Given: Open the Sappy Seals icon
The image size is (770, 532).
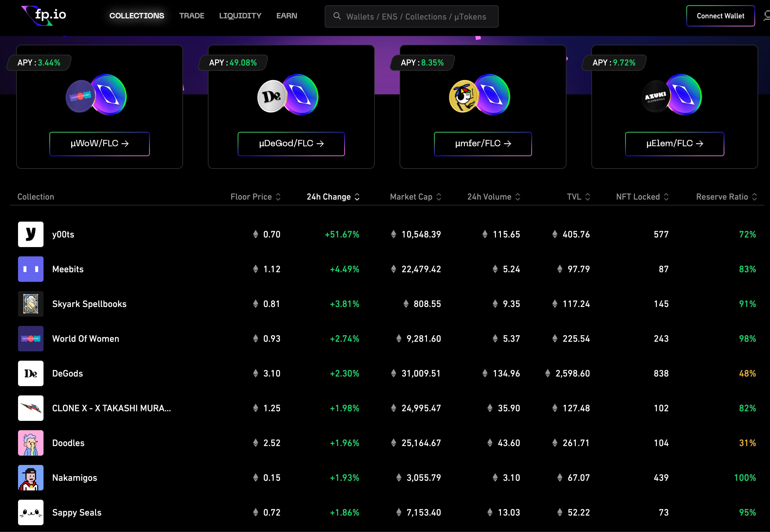Looking at the screenshot, I should pos(31,512).
